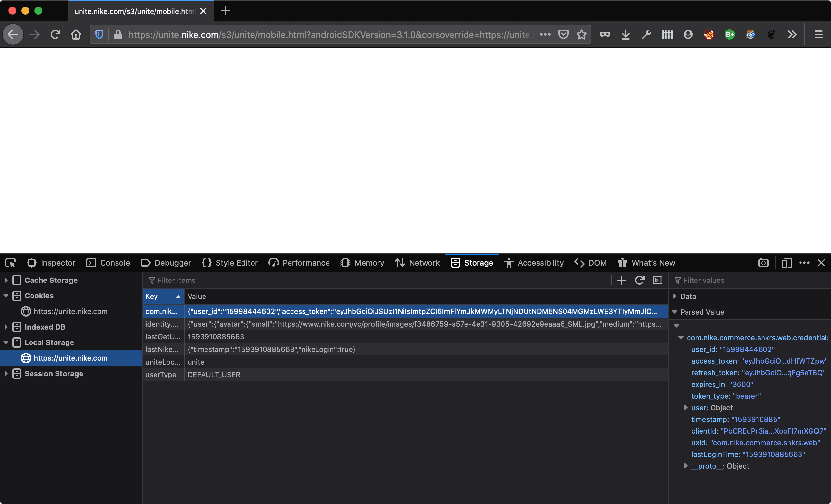Select the lastNike... storage row
The image size is (831, 504).
405,349
